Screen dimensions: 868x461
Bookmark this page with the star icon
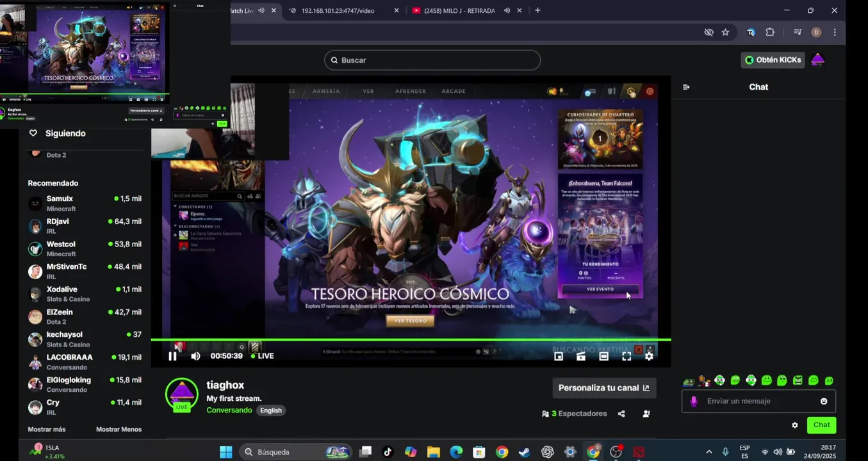[x=725, y=32]
